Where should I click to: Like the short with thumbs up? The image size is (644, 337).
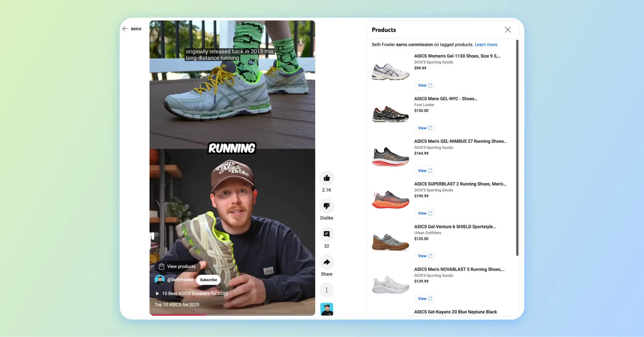click(x=327, y=178)
